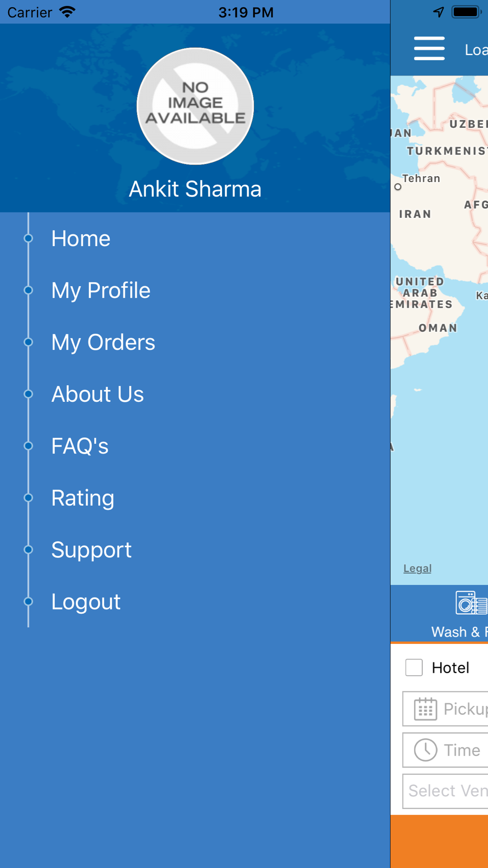Select Logout in the side menu
Viewport: 488px width, 868px height.
click(86, 602)
